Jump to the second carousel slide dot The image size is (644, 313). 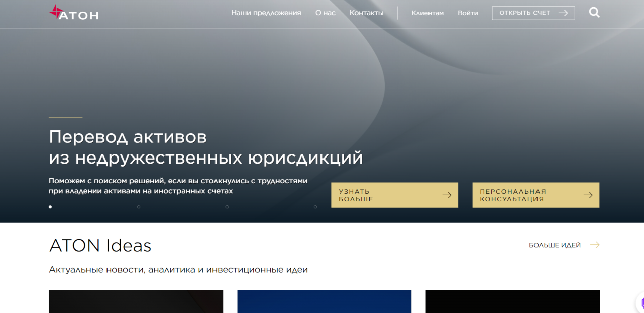(139, 207)
